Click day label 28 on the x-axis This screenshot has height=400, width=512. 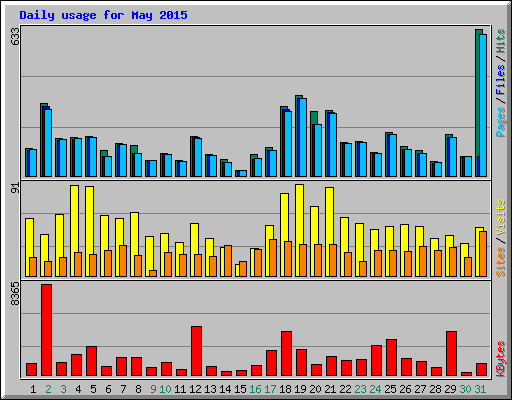click(435, 389)
